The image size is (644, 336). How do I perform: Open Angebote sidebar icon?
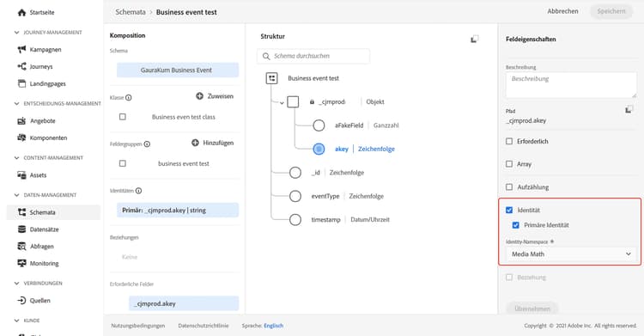pyautogui.click(x=21, y=121)
